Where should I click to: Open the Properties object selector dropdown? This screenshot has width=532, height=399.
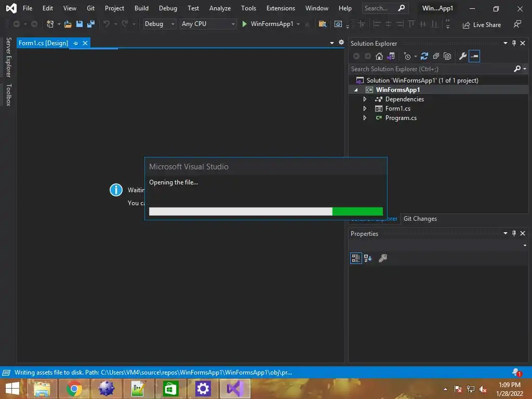pyautogui.click(x=525, y=245)
